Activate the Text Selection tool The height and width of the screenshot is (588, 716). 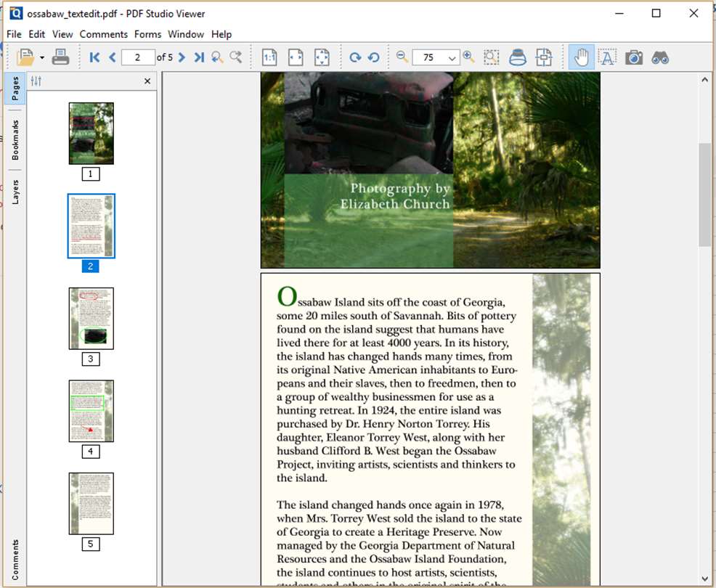click(x=607, y=57)
